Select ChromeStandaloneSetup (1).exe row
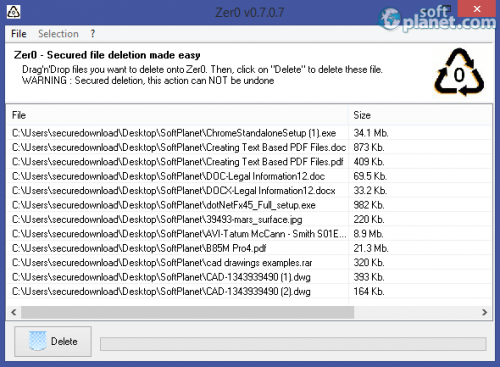 [x=249, y=133]
